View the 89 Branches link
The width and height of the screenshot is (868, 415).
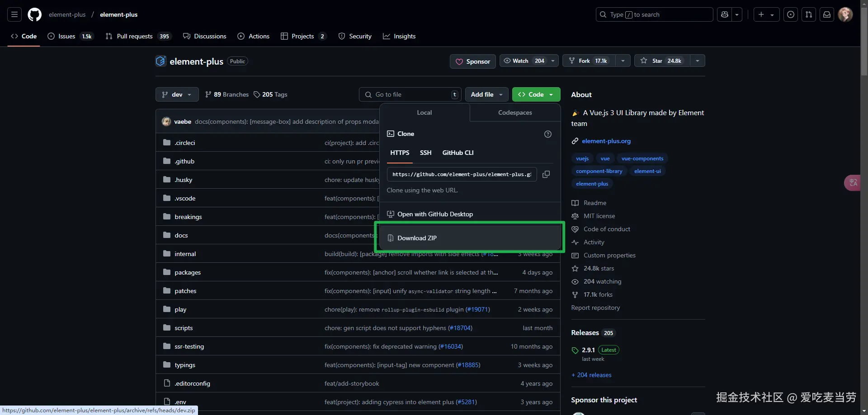[227, 94]
